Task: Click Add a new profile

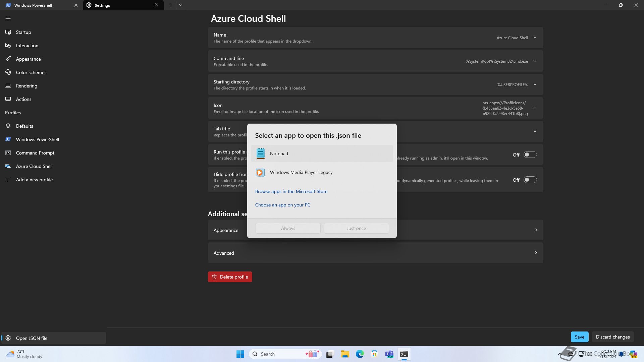Action: [x=53, y=180]
